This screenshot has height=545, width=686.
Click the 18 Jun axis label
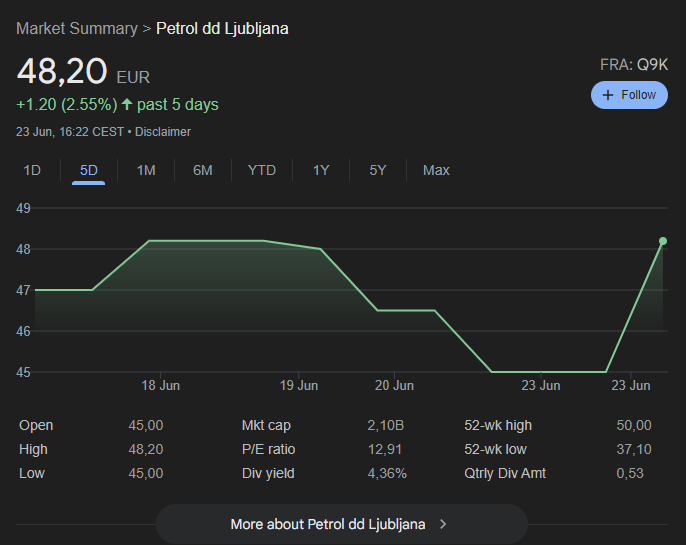tap(161, 385)
